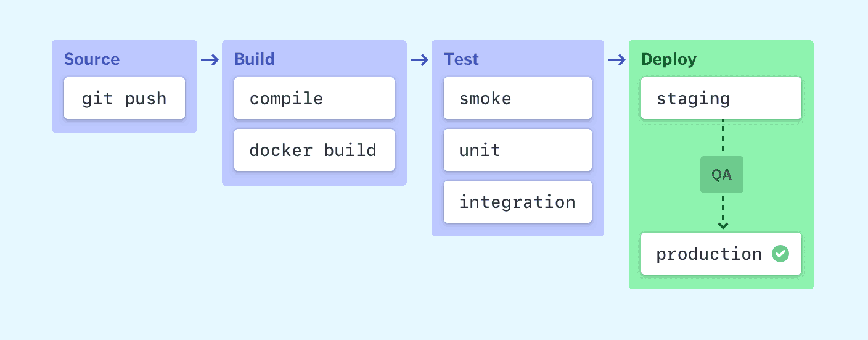This screenshot has width=868, height=340.
Task: Open the docker build step
Action: 314,150
